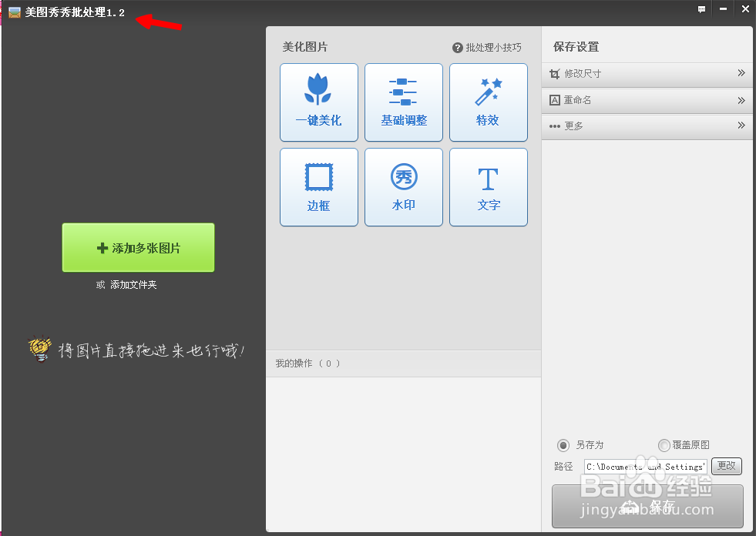Expand the 更多 more settings chevron
This screenshot has width=756, height=536.
tap(741, 126)
